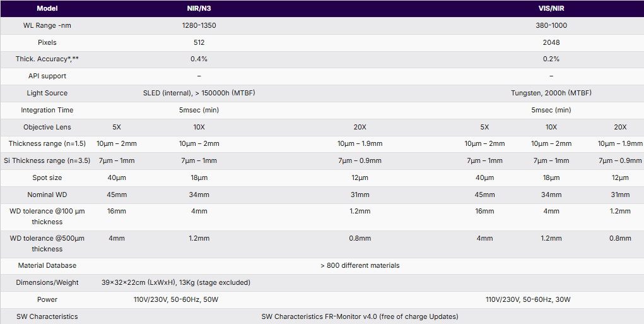Click the API support row label
The image size is (644, 324).
pyautogui.click(x=47, y=76)
